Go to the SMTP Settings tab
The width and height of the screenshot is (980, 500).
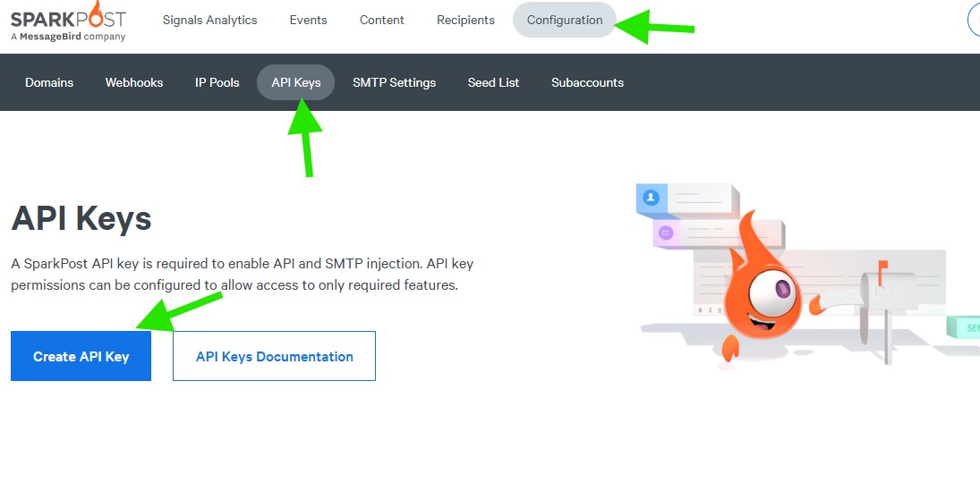[394, 82]
